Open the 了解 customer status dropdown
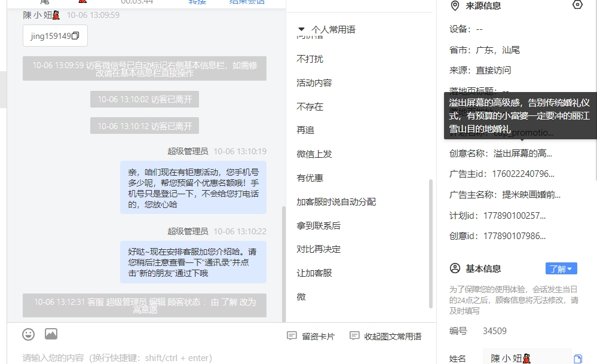The image size is (597, 364). coord(561,268)
